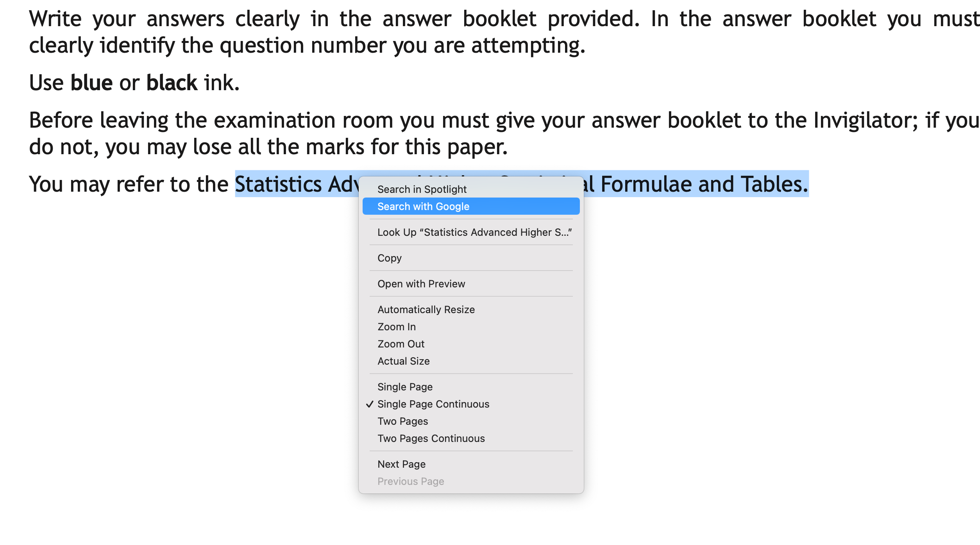
Task: Switch to Single Page view
Action: click(x=405, y=387)
